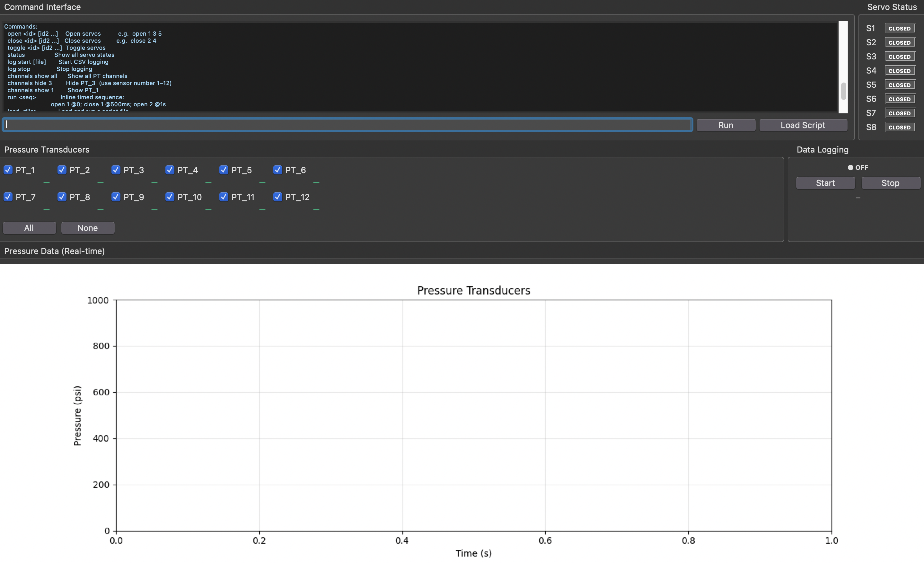
Task: Click None to deselect all channels
Action: tap(87, 228)
